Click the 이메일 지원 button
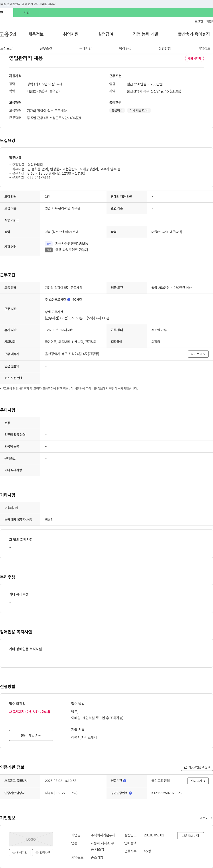Screen dimensions: 213x868 pos(31,735)
